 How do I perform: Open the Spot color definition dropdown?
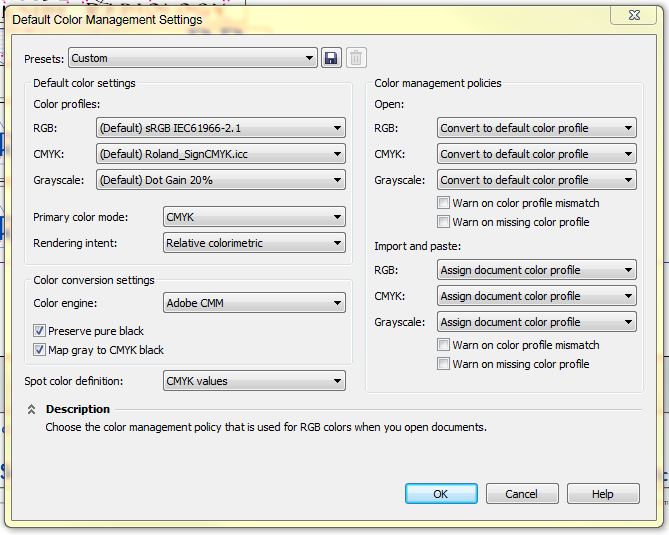click(x=254, y=381)
